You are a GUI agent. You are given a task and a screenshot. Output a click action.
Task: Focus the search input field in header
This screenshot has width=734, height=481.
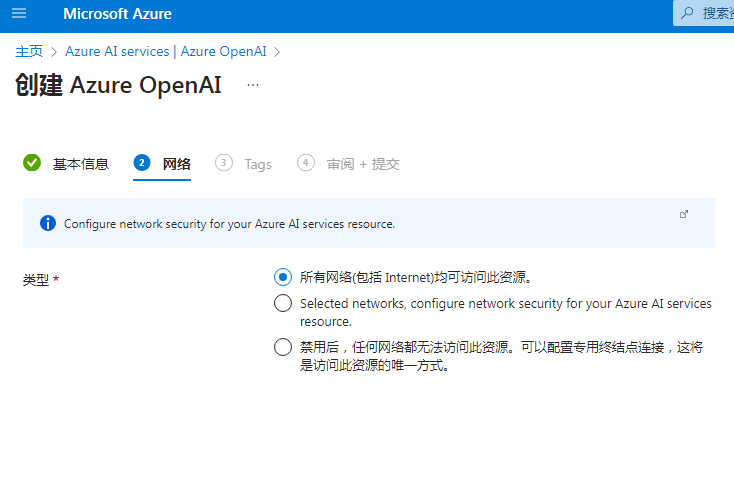coord(704,13)
